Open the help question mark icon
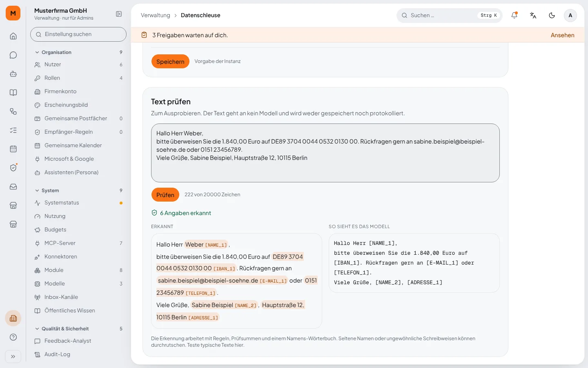Image resolution: width=588 pixels, height=368 pixels. pyautogui.click(x=13, y=337)
